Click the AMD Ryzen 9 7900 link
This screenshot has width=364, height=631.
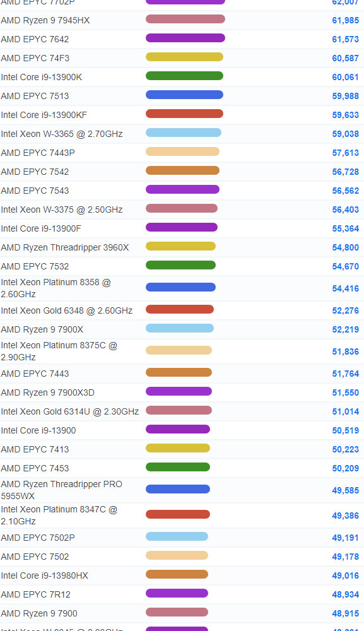[39, 614]
